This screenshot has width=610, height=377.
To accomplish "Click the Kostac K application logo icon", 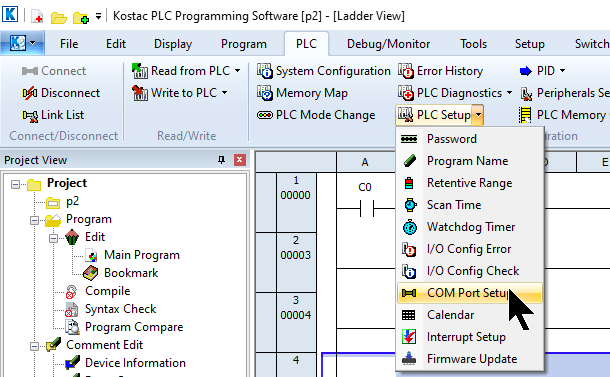I will point(10,14).
